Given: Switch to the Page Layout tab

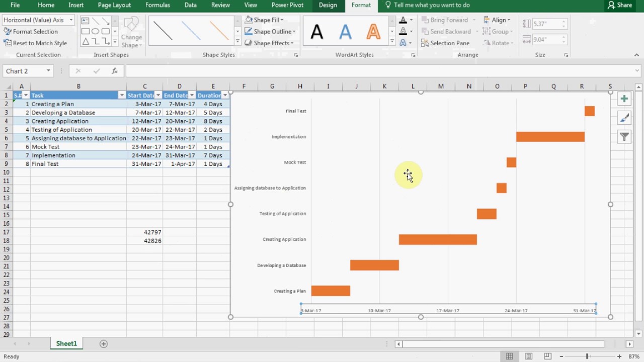Looking at the screenshot, I should tap(114, 5).
